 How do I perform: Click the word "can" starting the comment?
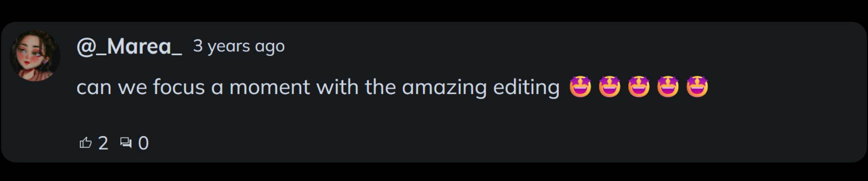click(94, 87)
